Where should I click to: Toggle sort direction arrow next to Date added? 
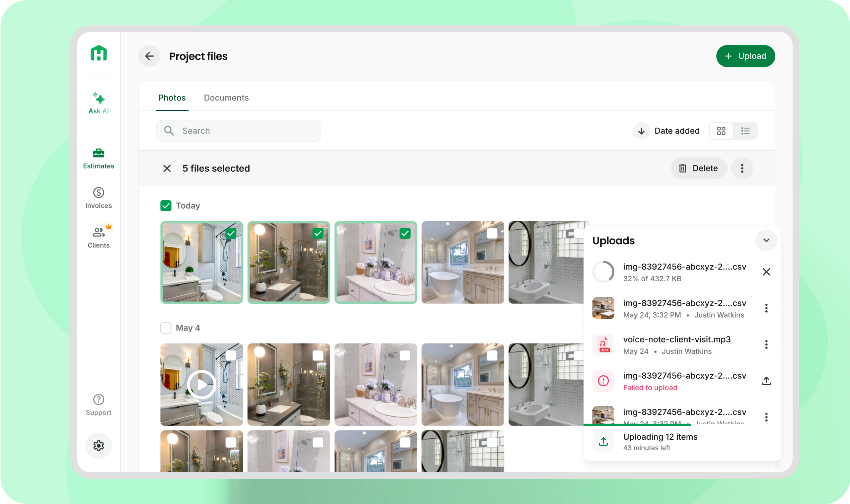[641, 131]
